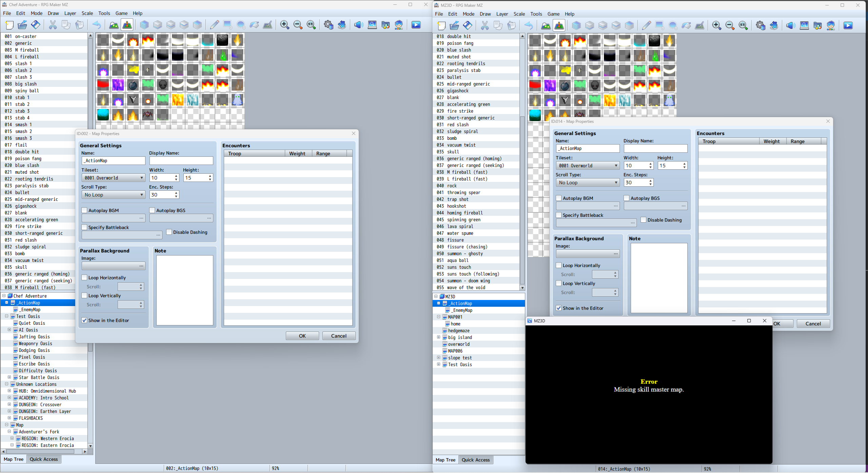Select '029 fire strike' in Chef Adventure list
This screenshot has width=868, height=473.
pos(37,226)
